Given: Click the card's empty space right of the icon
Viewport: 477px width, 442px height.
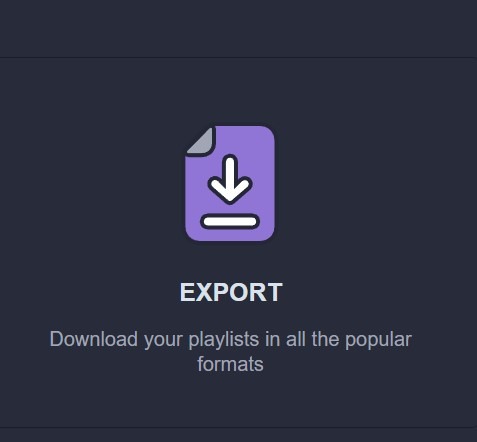Looking at the screenshot, I should pos(375,183).
